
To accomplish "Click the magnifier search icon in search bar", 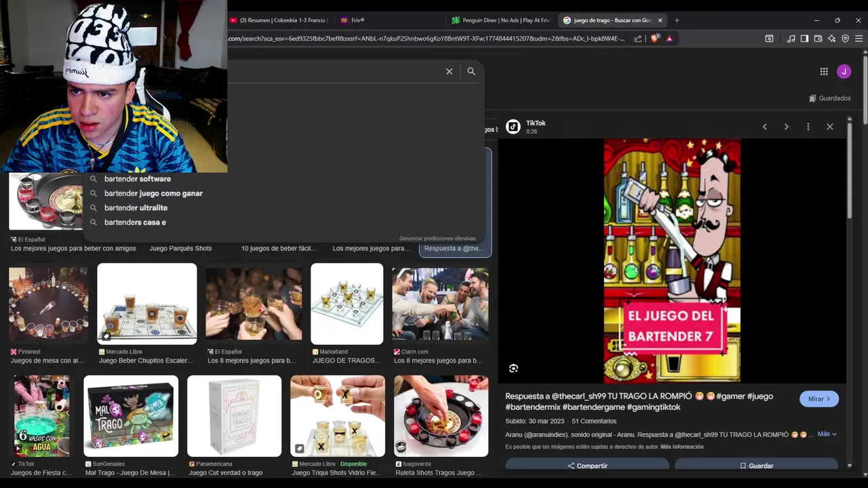I will (x=471, y=71).
